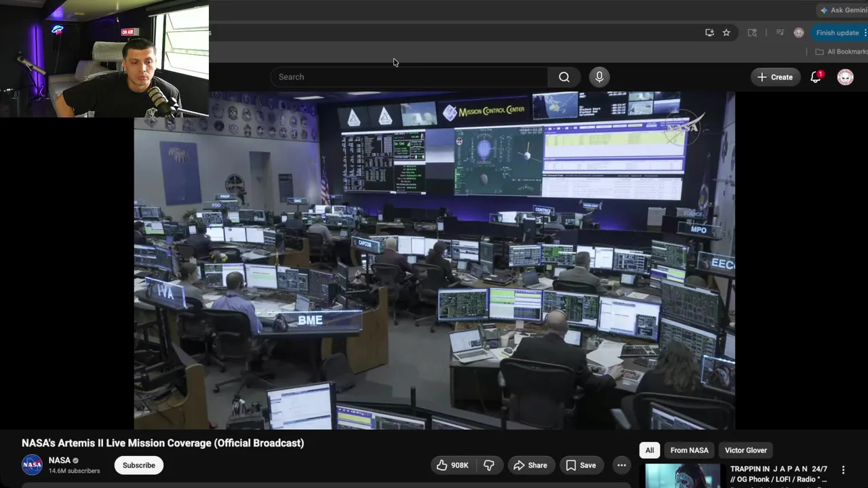Viewport: 868px width, 488px height.
Task: Open more actions three-dot menu below video
Action: (x=621, y=465)
